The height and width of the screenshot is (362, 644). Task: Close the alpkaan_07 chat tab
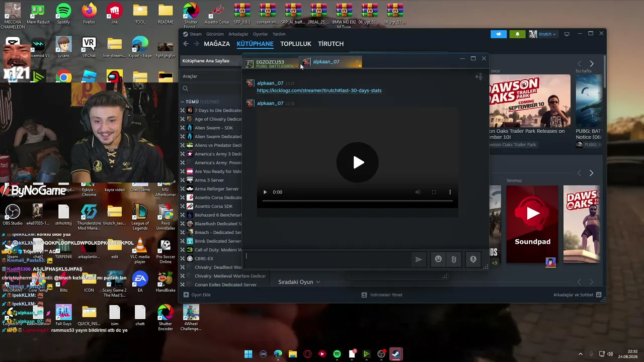click(357, 62)
